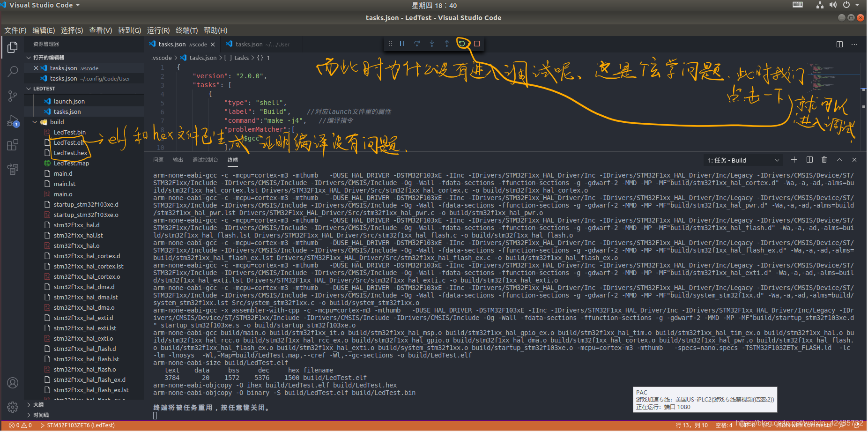Create a new terminal with plus icon
The height and width of the screenshot is (432, 868).
(794, 160)
